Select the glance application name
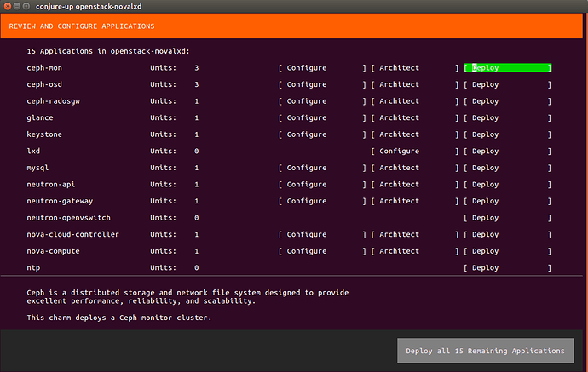588x372 pixels. [x=40, y=118]
